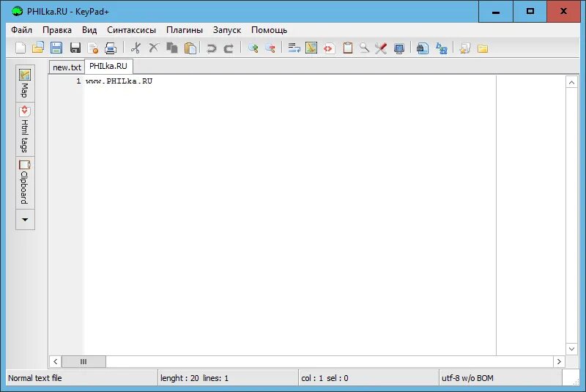Click 'Normal text file' in status bar

pyautogui.click(x=35, y=378)
